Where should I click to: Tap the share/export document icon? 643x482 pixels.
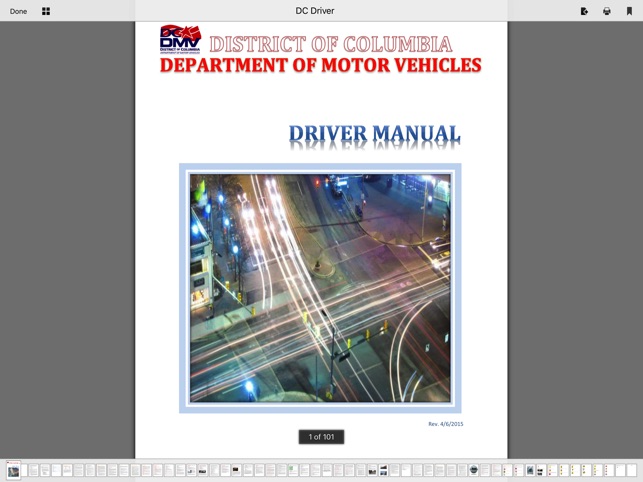click(x=584, y=11)
